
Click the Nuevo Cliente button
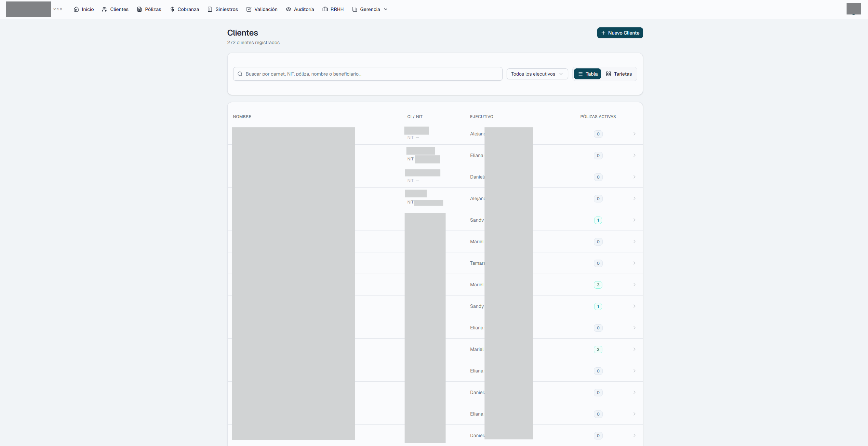click(x=619, y=33)
